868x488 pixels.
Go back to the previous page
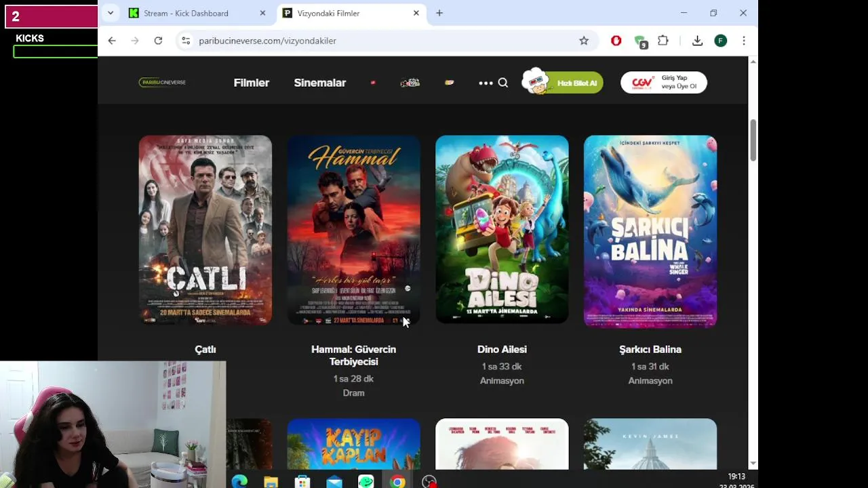112,41
